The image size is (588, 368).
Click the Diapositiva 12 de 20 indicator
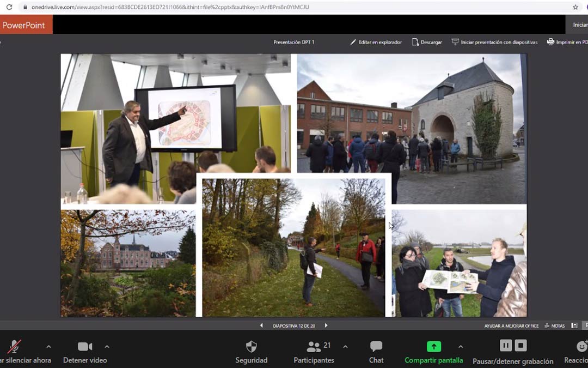point(294,326)
